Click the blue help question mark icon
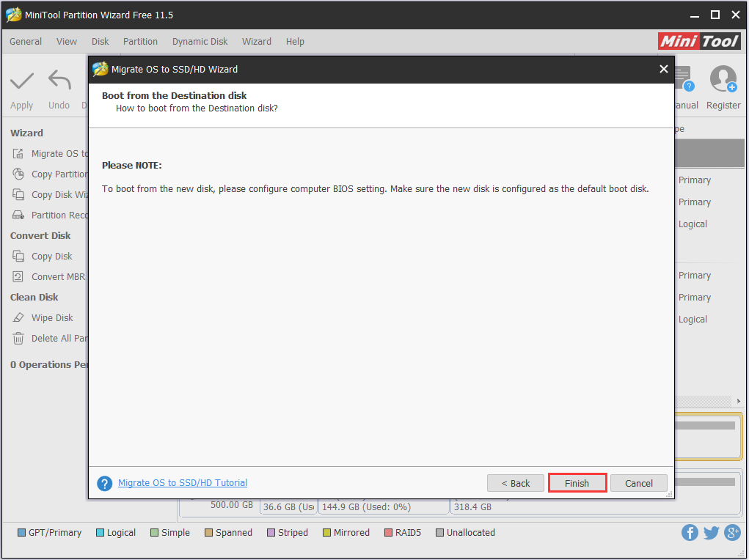 click(105, 483)
